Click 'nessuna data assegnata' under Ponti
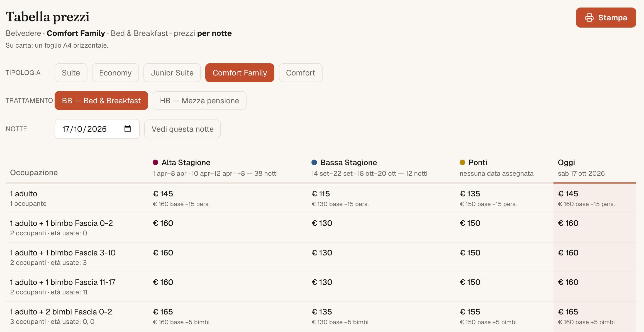Viewport: 644px width, 332px height. point(496,174)
